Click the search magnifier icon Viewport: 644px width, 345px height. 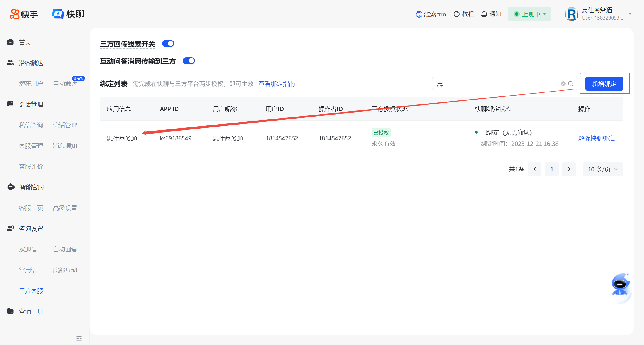point(571,84)
